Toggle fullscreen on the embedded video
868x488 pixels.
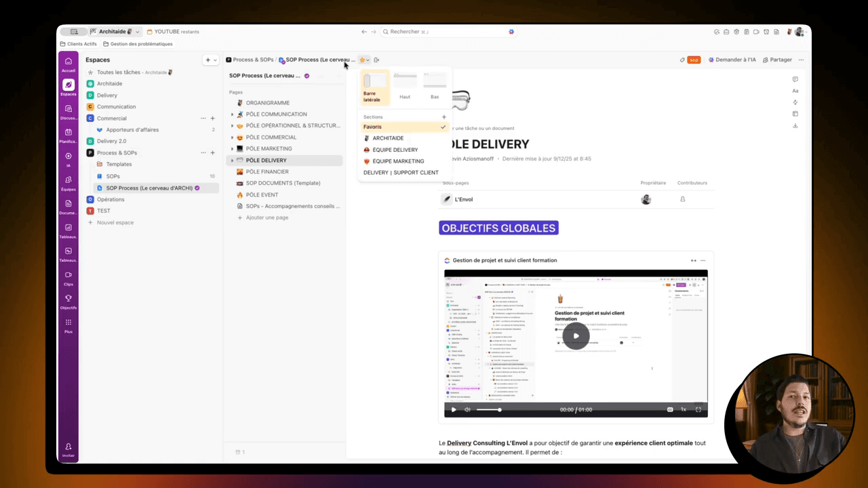[698, 409]
